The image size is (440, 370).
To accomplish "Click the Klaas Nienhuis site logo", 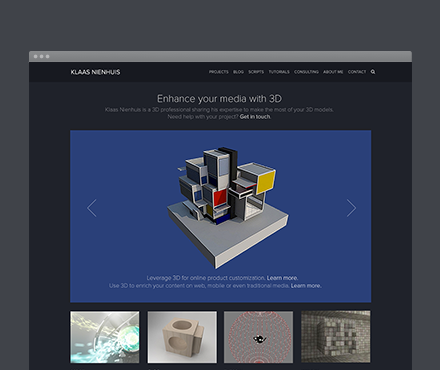I will coord(95,72).
